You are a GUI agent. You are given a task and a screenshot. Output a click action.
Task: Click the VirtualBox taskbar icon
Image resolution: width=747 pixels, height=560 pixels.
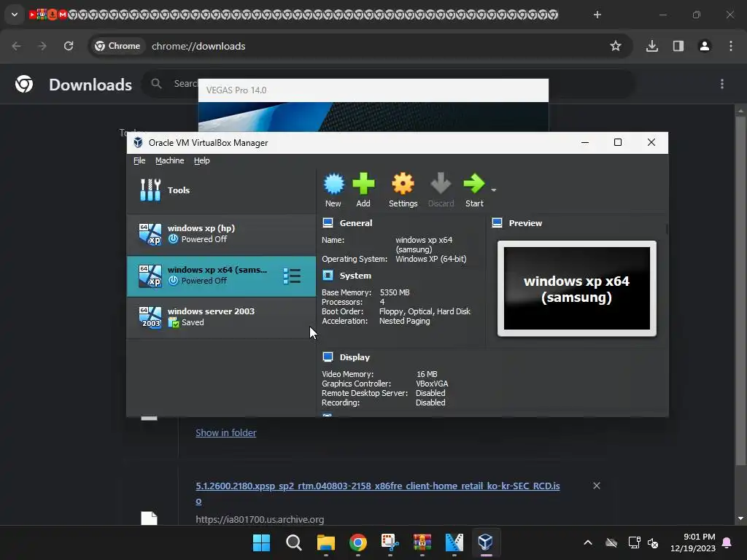point(485,542)
